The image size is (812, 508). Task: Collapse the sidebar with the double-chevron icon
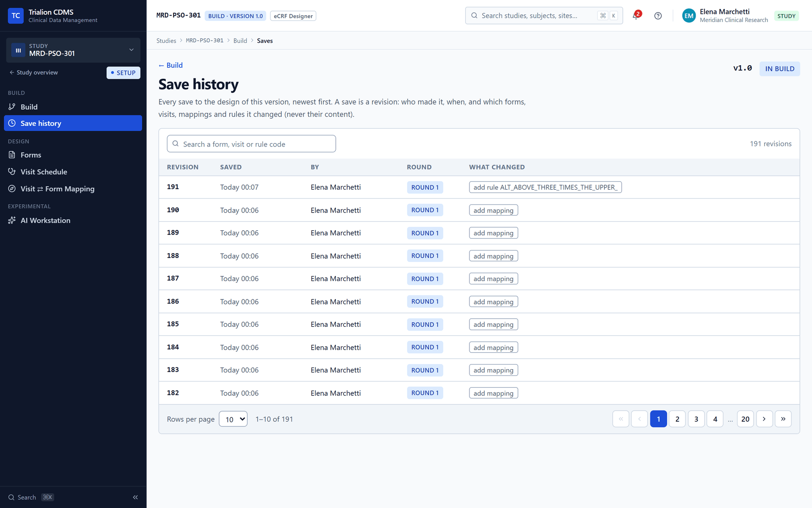(x=135, y=497)
